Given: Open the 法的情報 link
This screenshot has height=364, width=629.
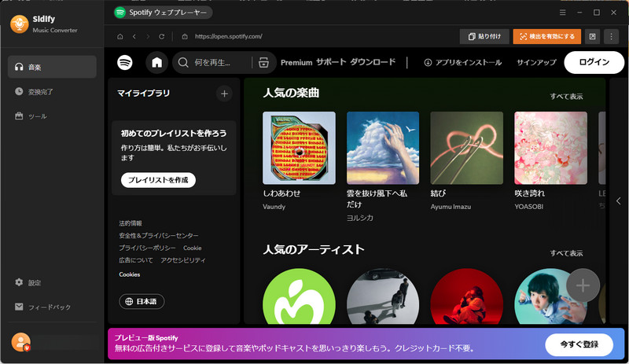Looking at the screenshot, I should 131,223.
